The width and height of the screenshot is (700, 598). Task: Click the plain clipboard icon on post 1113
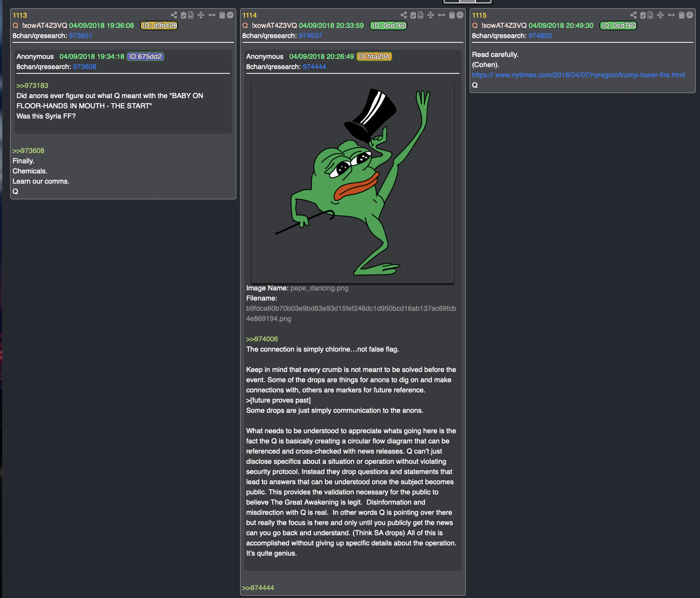(222, 15)
